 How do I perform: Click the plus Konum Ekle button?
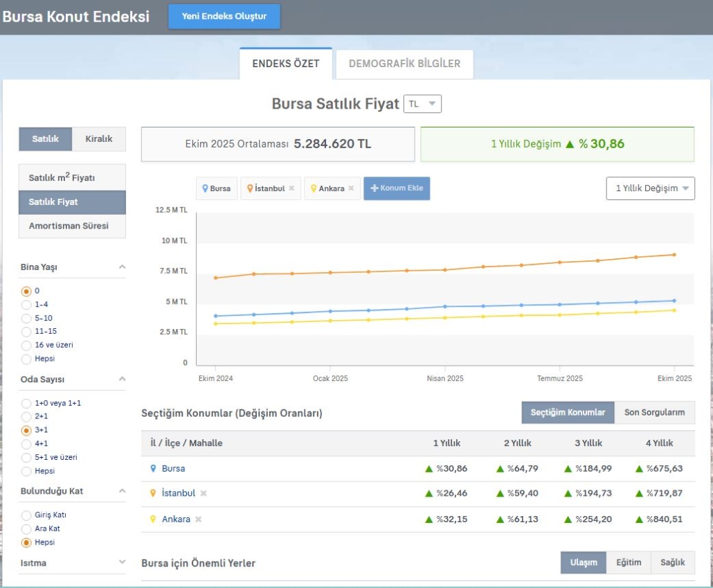tap(397, 188)
